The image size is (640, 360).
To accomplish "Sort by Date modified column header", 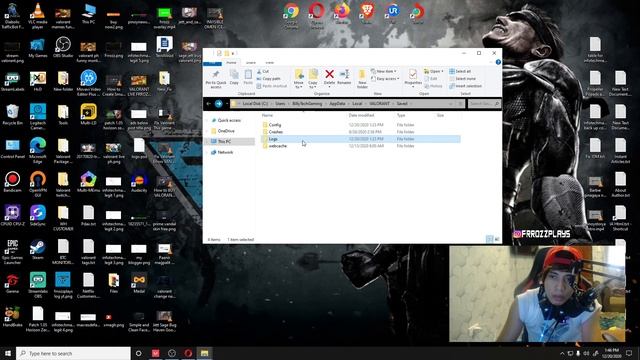I will pyautogui.click(x=361, y=116).
